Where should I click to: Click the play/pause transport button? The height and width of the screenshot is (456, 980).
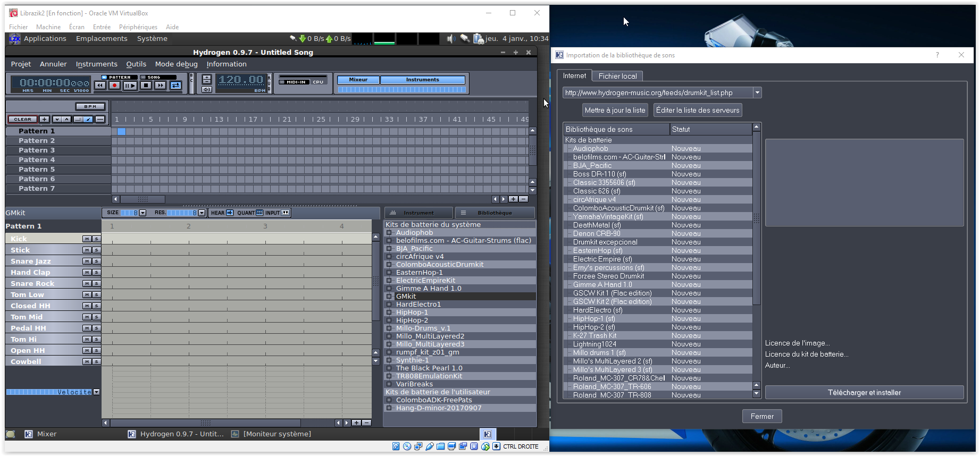130,85
